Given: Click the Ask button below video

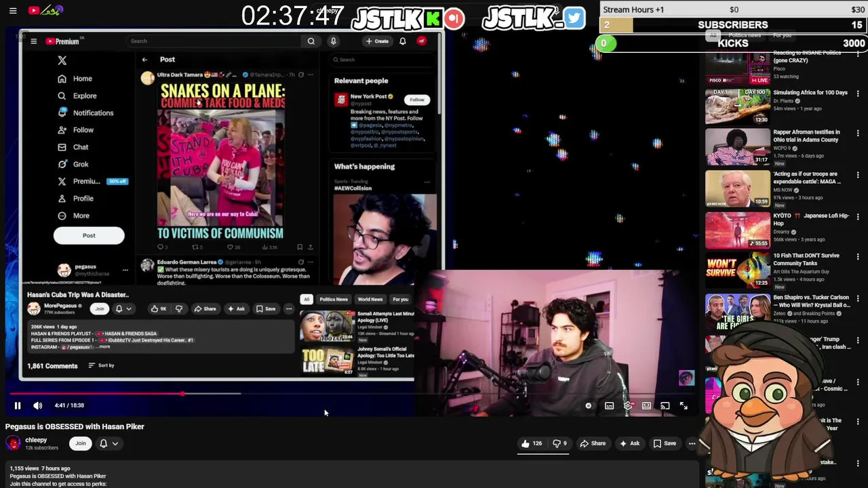Looking at the screenshot, I should coord(629,443).
